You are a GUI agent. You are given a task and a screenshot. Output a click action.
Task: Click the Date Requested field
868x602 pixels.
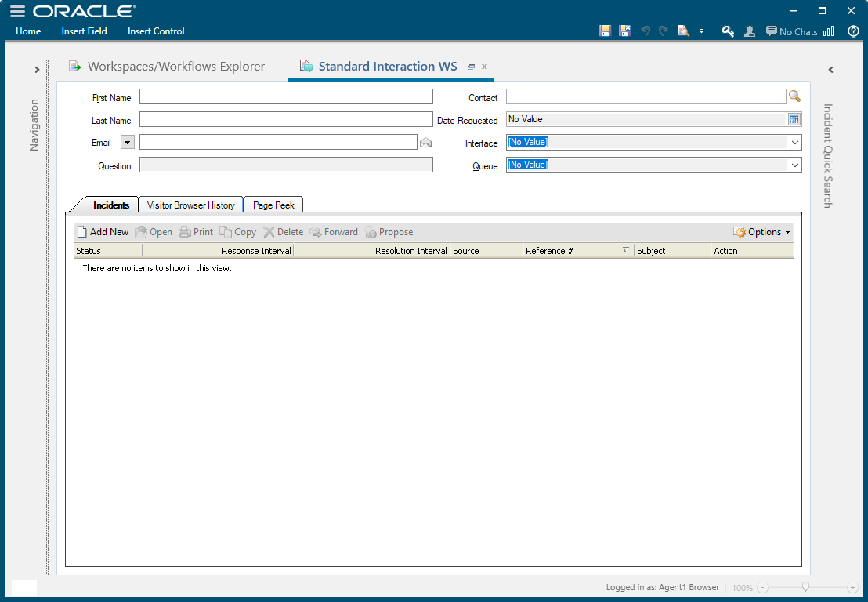click(646, 120)
